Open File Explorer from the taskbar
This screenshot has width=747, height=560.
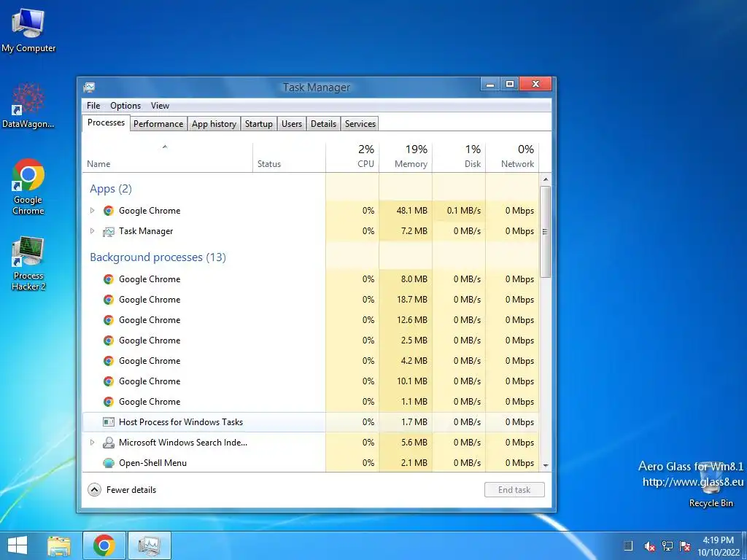coord(59,545)
